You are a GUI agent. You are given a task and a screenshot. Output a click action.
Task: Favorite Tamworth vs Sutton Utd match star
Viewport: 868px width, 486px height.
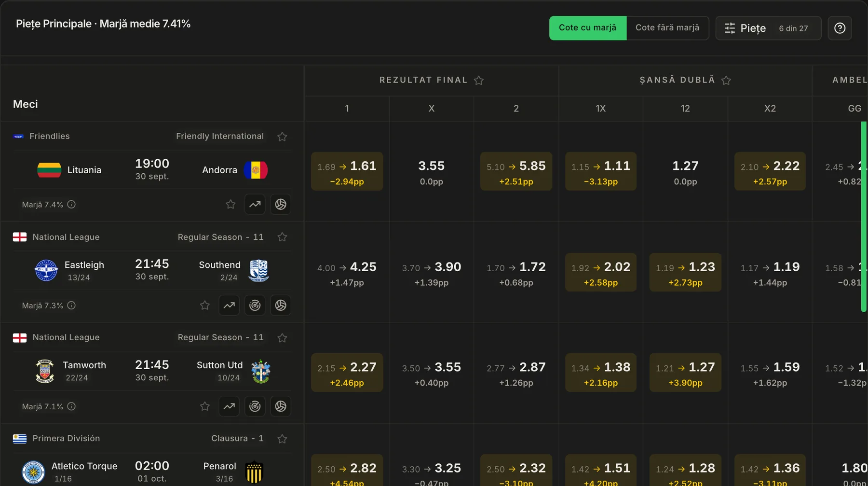(205, 406)
